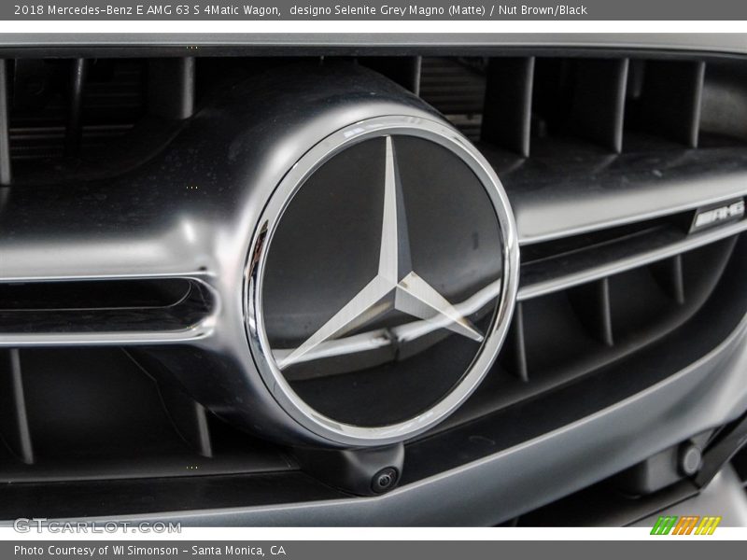The height and width of the screenshot is (560, 747).
Task: Click the title text '2018 Mercedes-Benz E AMG 63 S 4Matic Wagon'
Action: click(147, 10)
